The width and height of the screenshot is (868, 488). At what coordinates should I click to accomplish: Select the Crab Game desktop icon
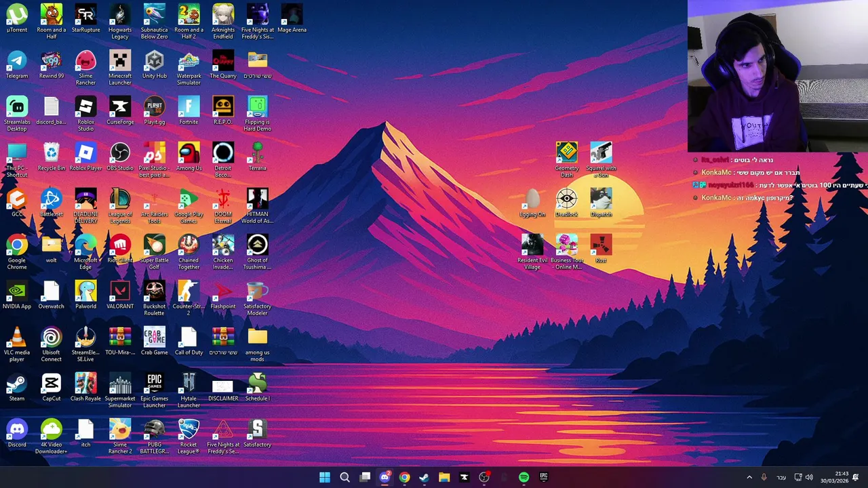[154, 341]
